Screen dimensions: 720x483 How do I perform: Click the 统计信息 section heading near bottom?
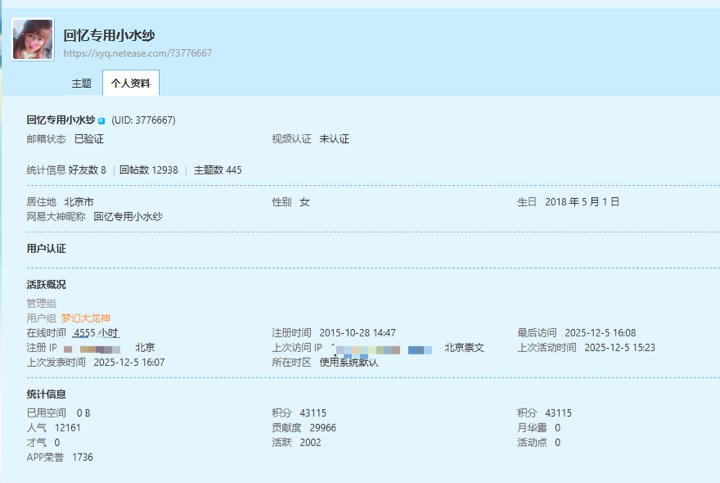tap(46, 394)
